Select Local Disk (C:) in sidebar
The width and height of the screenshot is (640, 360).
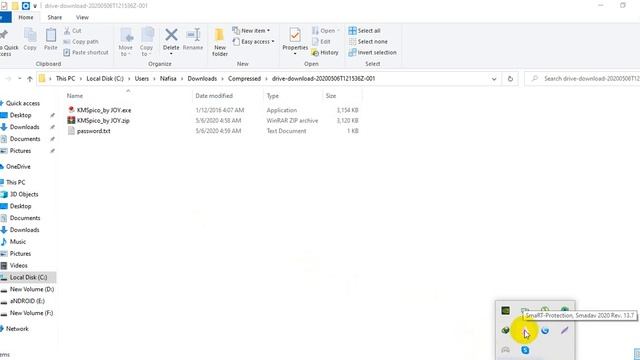[x=28, y=277]
